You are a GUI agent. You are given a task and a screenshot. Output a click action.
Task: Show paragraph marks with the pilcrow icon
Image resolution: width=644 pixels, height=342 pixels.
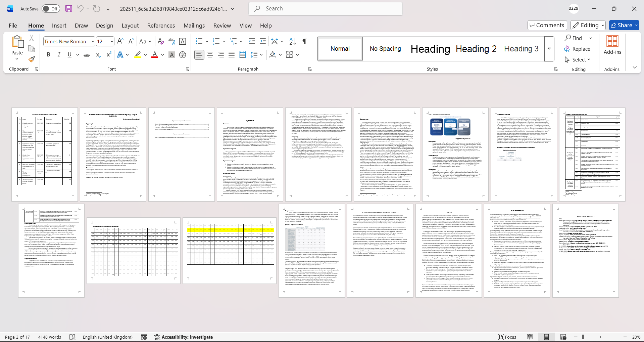tap(304, 41)
